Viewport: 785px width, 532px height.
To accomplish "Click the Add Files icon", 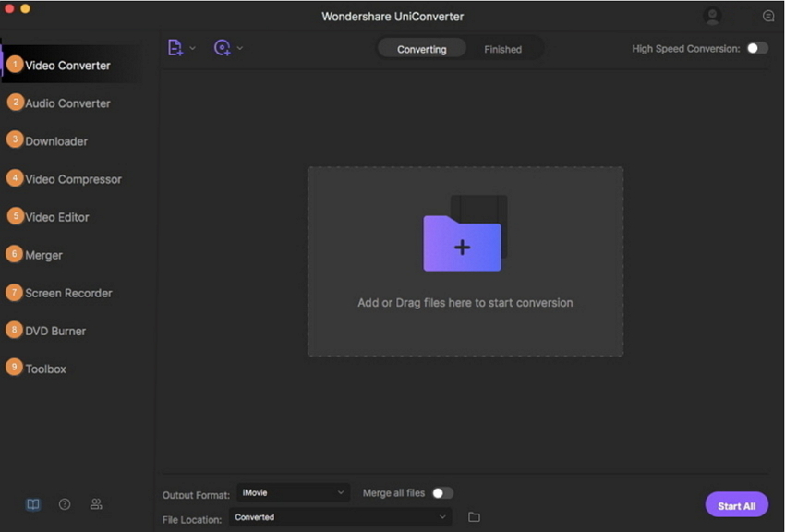I will 175,48.
